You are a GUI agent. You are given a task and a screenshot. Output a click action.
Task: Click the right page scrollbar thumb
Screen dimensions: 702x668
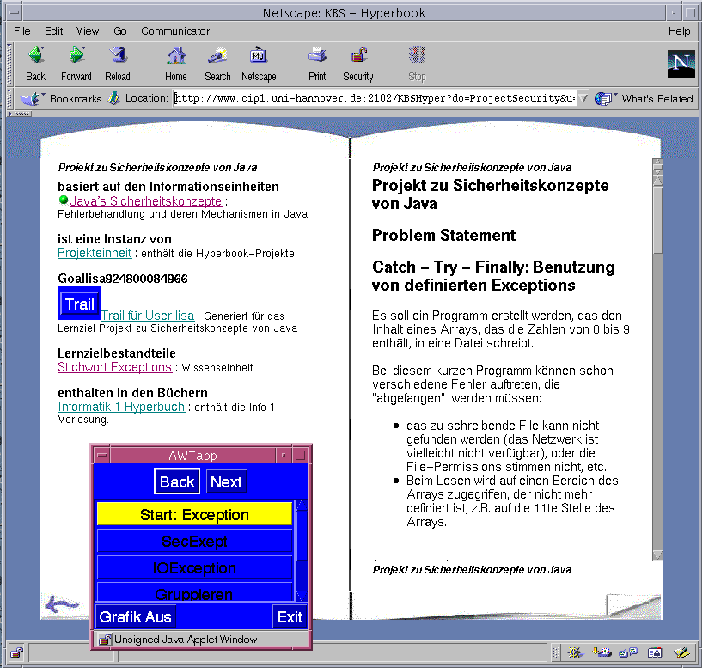(657, 219)
